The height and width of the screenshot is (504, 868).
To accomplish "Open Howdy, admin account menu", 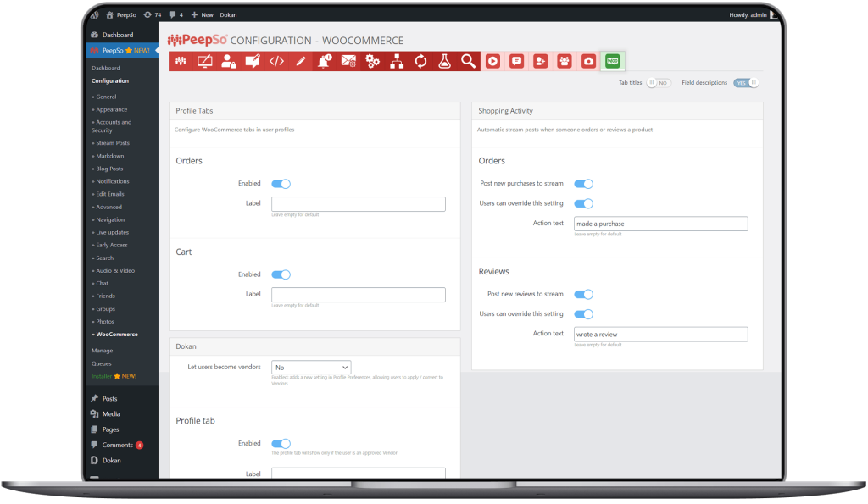I will (753, 15).
